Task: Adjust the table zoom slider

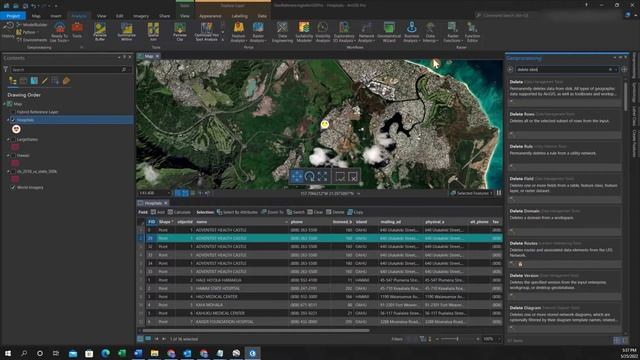Action: (457, 339)
